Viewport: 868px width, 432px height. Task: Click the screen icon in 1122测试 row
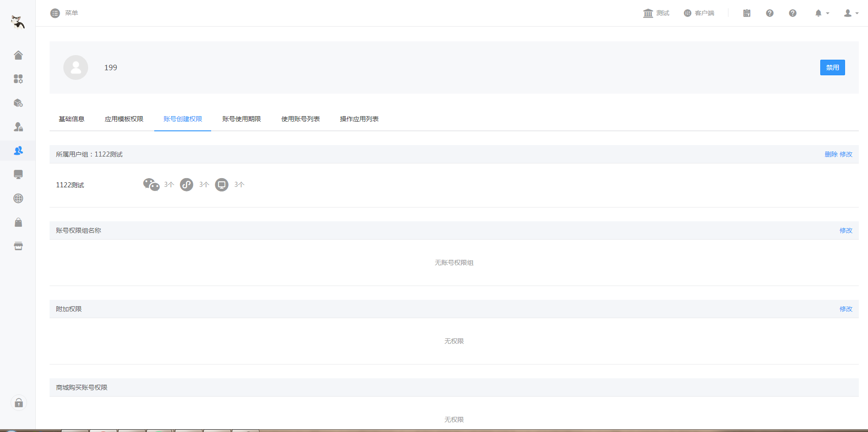pyautogui.click(x=222, y=185)
